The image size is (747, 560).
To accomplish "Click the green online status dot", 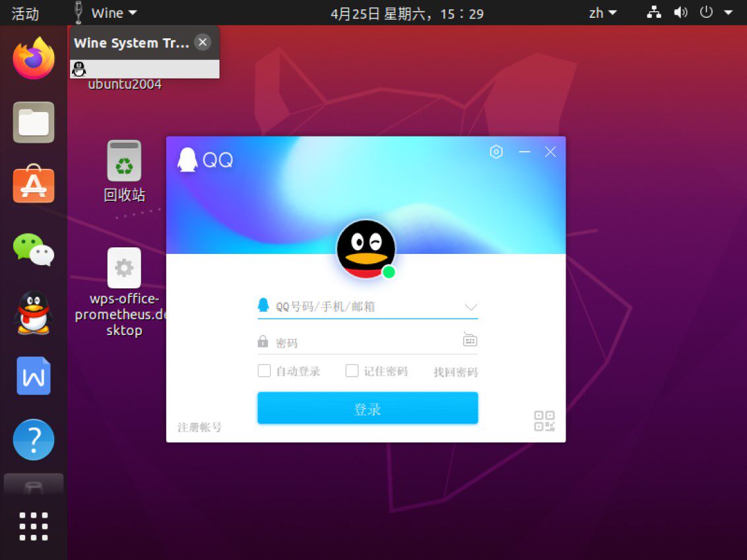I will [389, 272].
